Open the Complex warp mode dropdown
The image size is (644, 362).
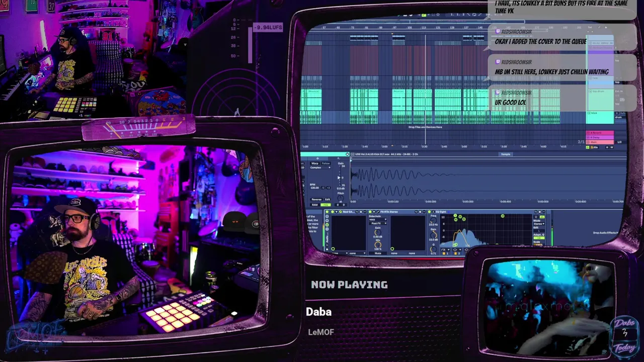[320, 168]
